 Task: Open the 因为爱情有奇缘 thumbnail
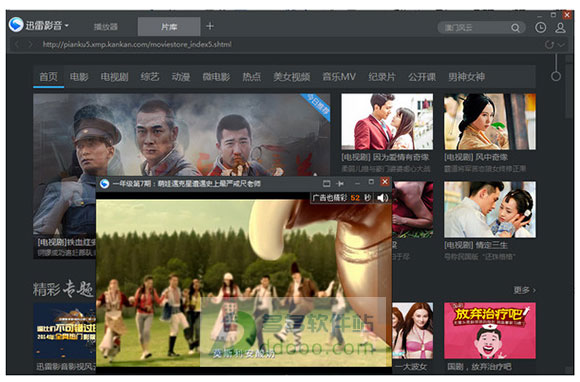click(387, 122)
